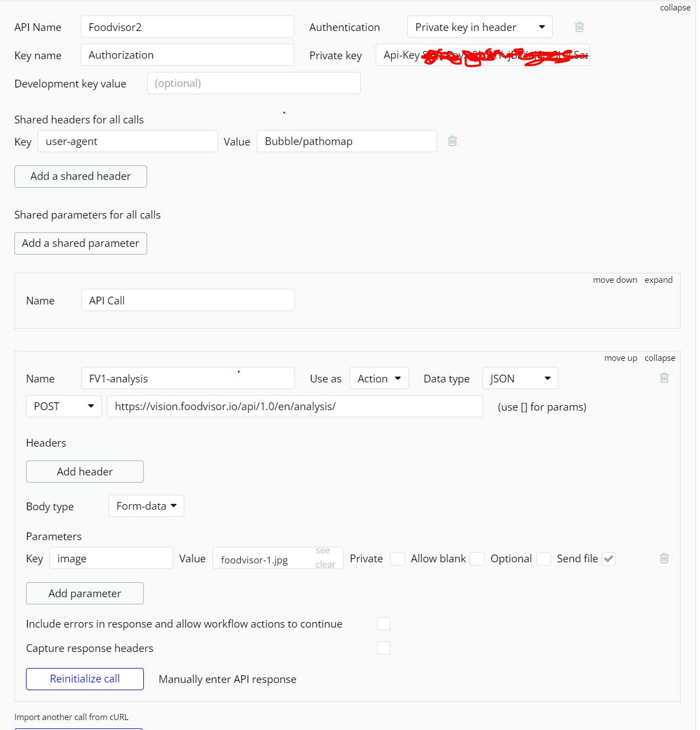Remove the user-agent shared header
Image resolution: width=700 pixels, height=730 pixels.
[452, 141]
